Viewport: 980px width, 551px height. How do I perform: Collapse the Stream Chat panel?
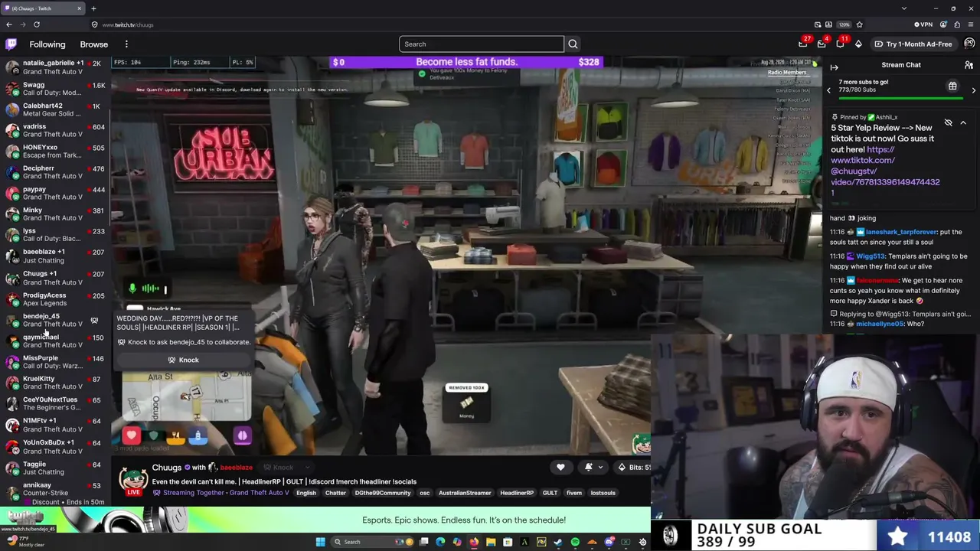pyautogui.click(x=834, y=67)
